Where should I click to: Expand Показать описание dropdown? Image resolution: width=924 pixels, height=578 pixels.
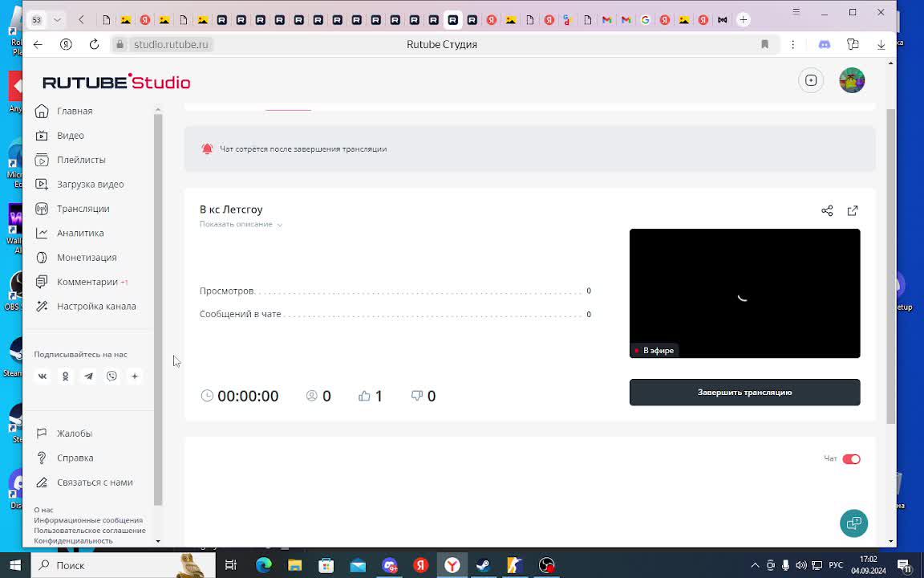pyautogui.click(x=241, y=224)
